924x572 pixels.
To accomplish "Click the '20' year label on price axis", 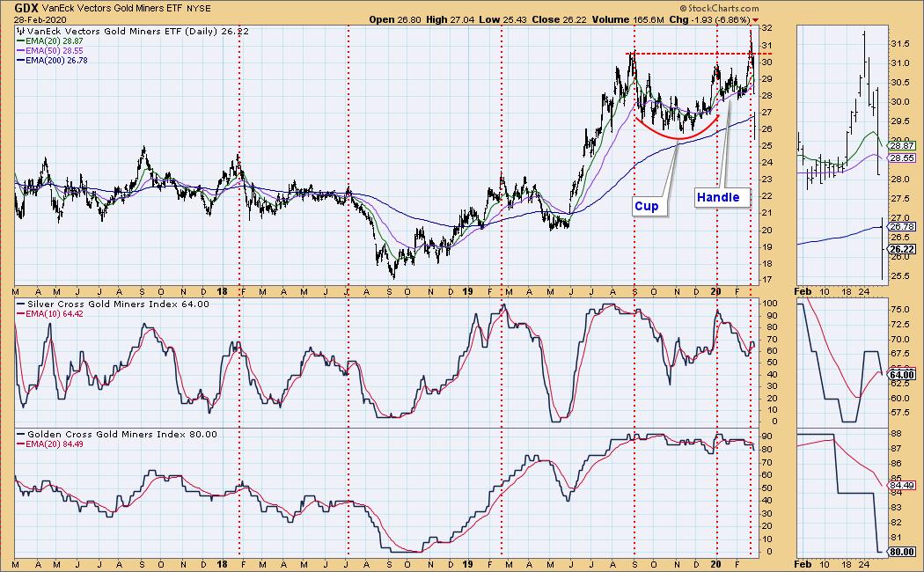I will pyautogui.click(x=716, y=291).
